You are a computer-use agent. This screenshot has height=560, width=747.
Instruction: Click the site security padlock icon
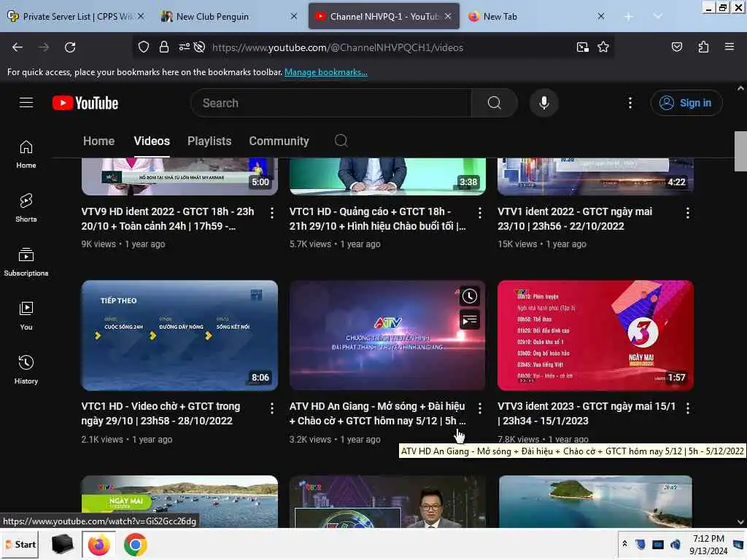[164, 47]
